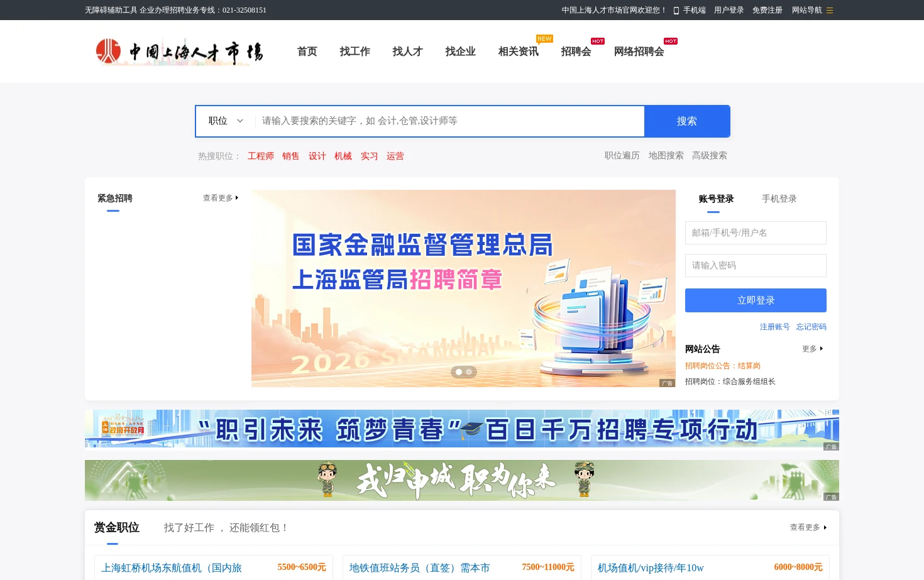Image resolution: width=924 pixels, height=580 pixels.
Task: Click the blue 搜索 button
Action: (x=687, y=121)
